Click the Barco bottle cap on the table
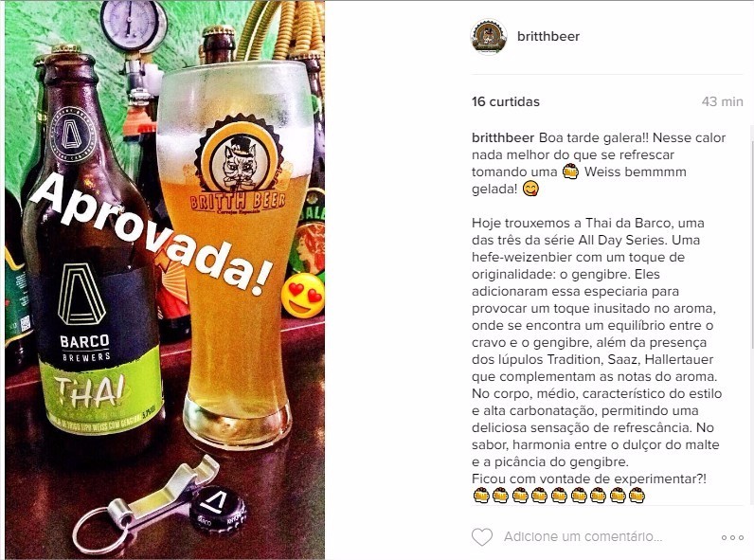Viewport: 754px width, 560px height. 217,511
